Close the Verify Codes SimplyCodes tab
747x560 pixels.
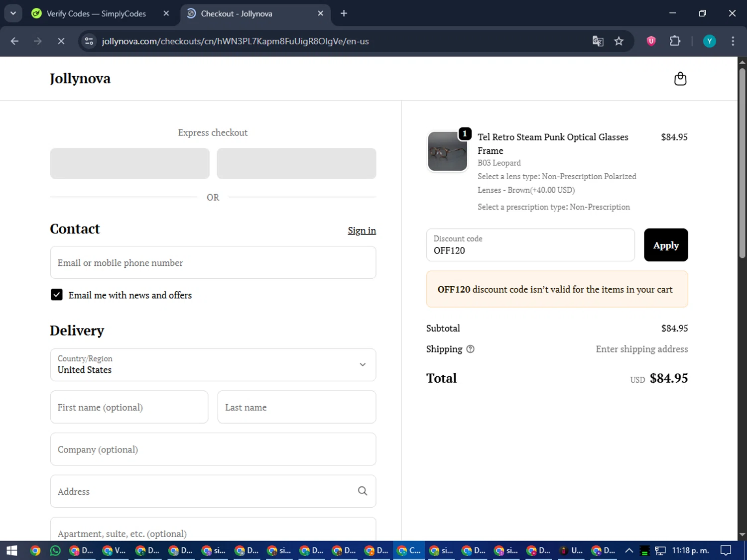(x=166, y=13)
